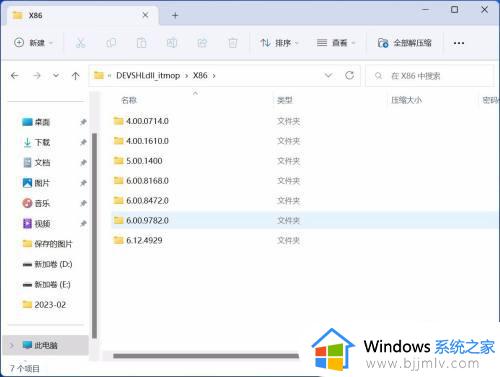This screenshot has width=500, height=377.
Task: Select folder 6.12.4929
Action: (x=305, y=240)
